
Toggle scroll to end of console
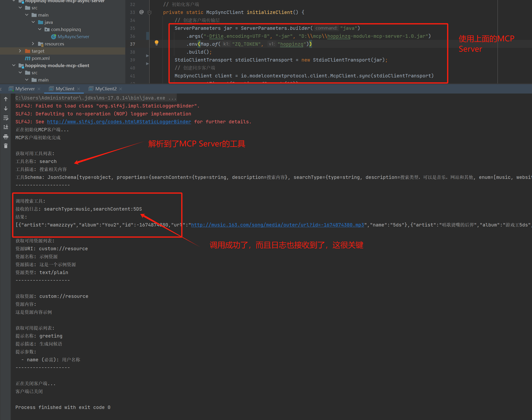pyautogui.click(x=6, y=127)
